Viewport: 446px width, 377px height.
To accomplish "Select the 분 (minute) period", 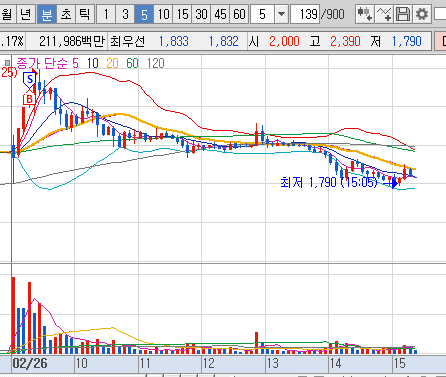I will click(47, 14).
